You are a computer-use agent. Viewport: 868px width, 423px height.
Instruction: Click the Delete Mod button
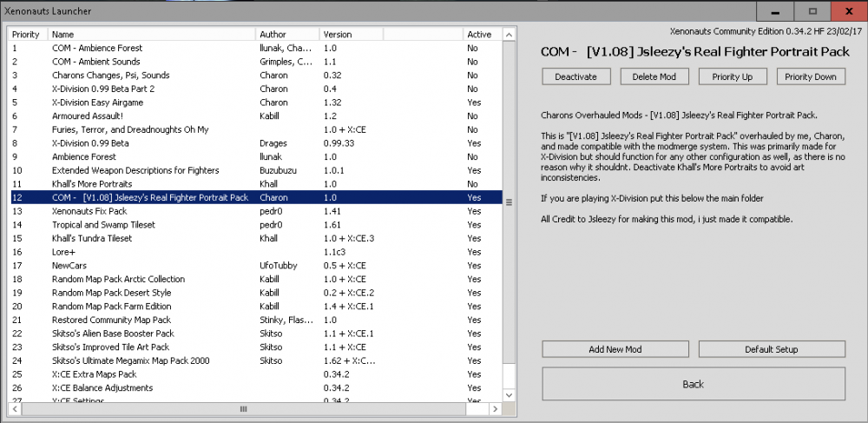point(654,76)
